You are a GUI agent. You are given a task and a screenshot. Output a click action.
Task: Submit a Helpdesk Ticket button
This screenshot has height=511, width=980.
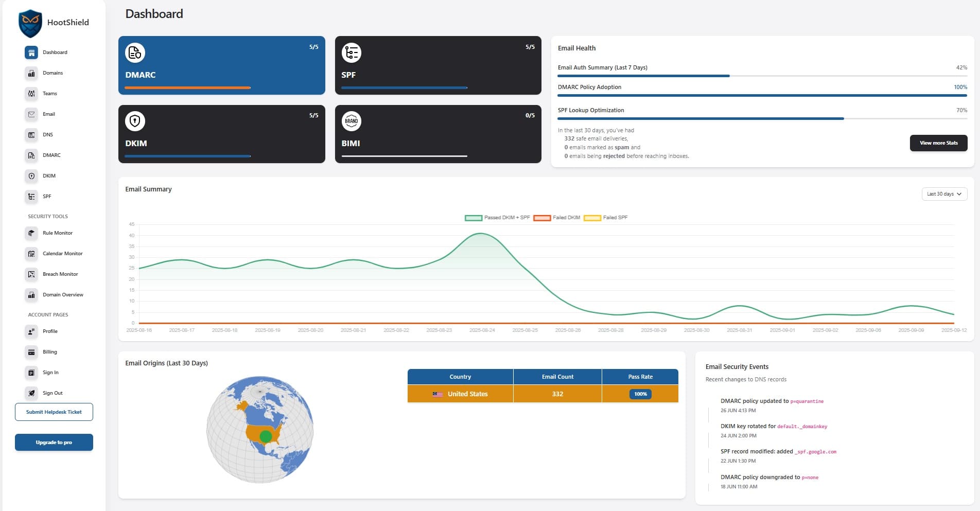[x=54, y=412]
